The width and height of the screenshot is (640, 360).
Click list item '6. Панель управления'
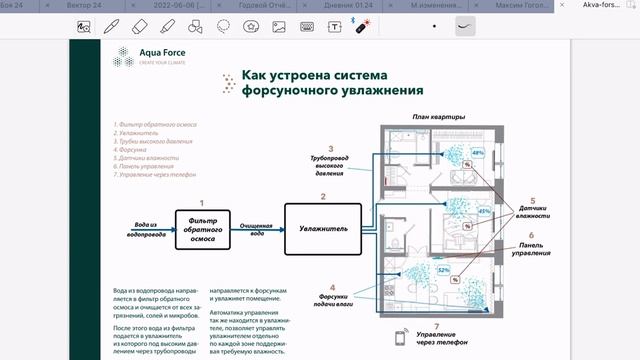pos(143,166)
